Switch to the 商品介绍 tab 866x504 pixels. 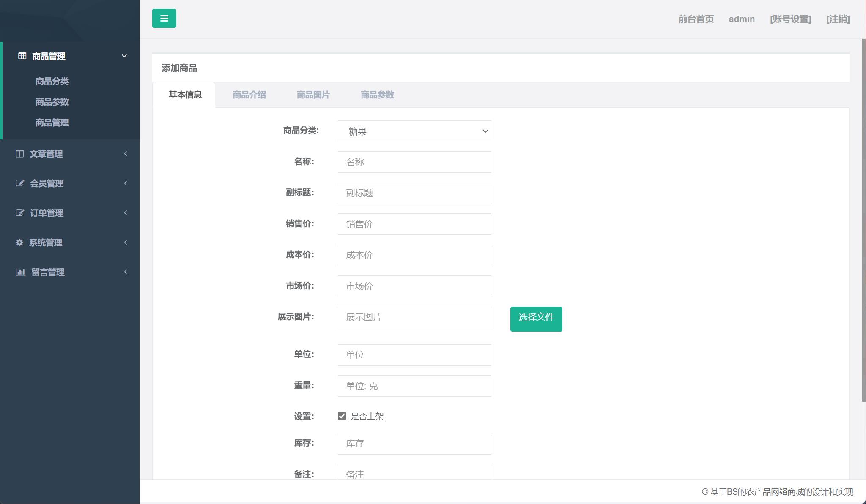pyautogui.click(x=249, y=95)
